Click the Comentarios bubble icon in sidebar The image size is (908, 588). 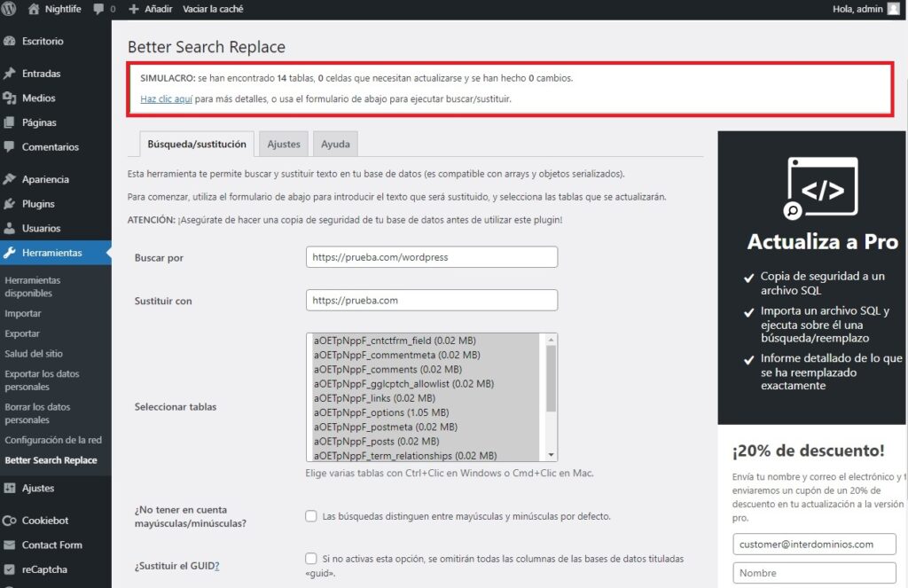[x=9, y=146]
